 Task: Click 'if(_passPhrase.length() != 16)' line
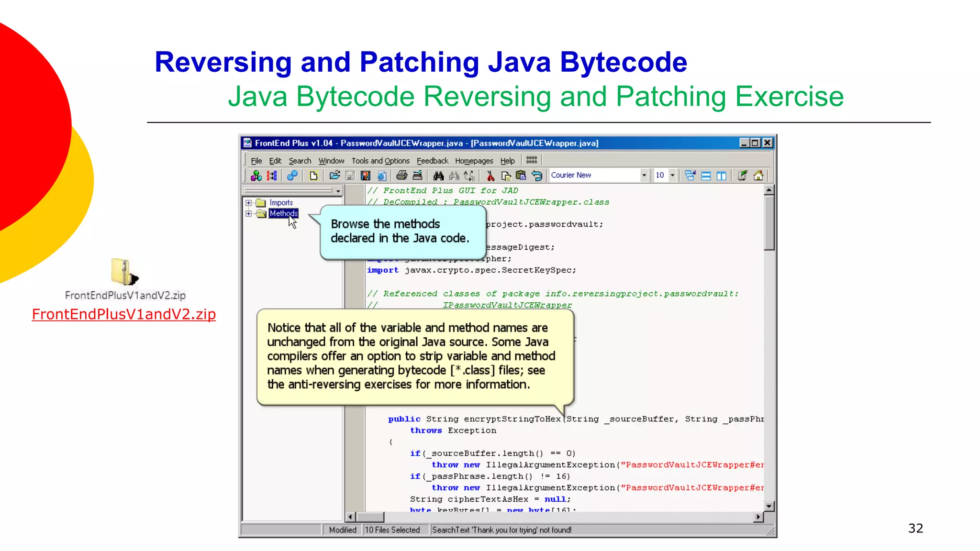pos(490,476)
